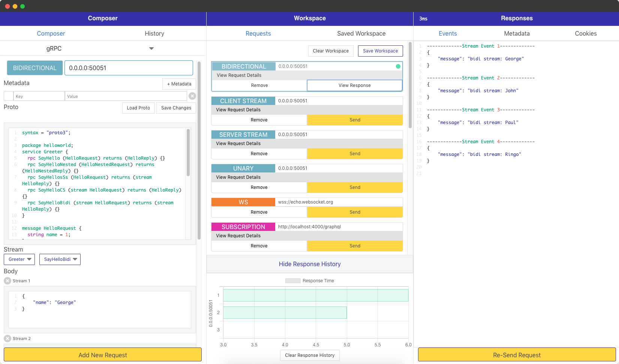
Task: View Response of BIDIRECTIONAL request
Action: tap(355, 85)
